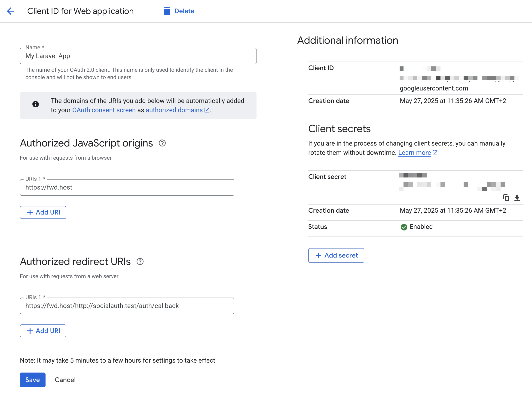532x398 pixels.
Task: Click the https://fwd.host origins URI field
Action: [127, 187]
